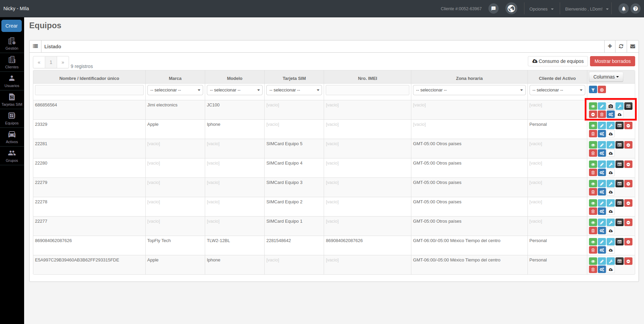View device E5A997C29B39460AB3B62FF293315FDE with eye icon
This screenshot has height=324, width=644.
tap(593, 261)
